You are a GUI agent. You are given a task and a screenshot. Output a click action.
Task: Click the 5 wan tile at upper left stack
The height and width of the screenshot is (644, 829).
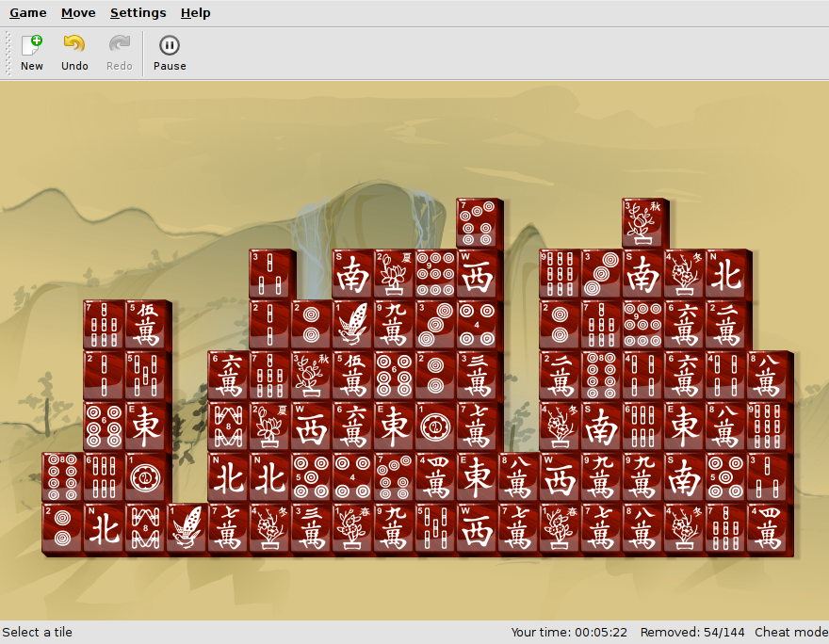pos(147,325)
